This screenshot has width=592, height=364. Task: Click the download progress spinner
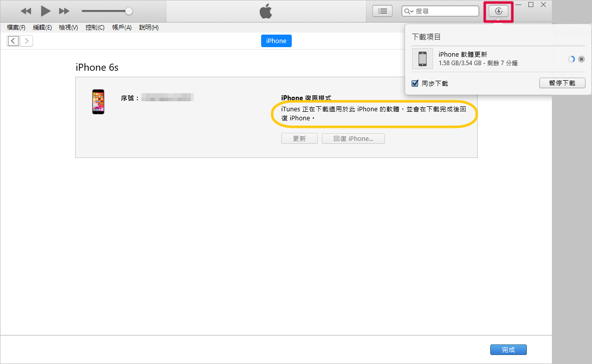[x=571, y=59]
